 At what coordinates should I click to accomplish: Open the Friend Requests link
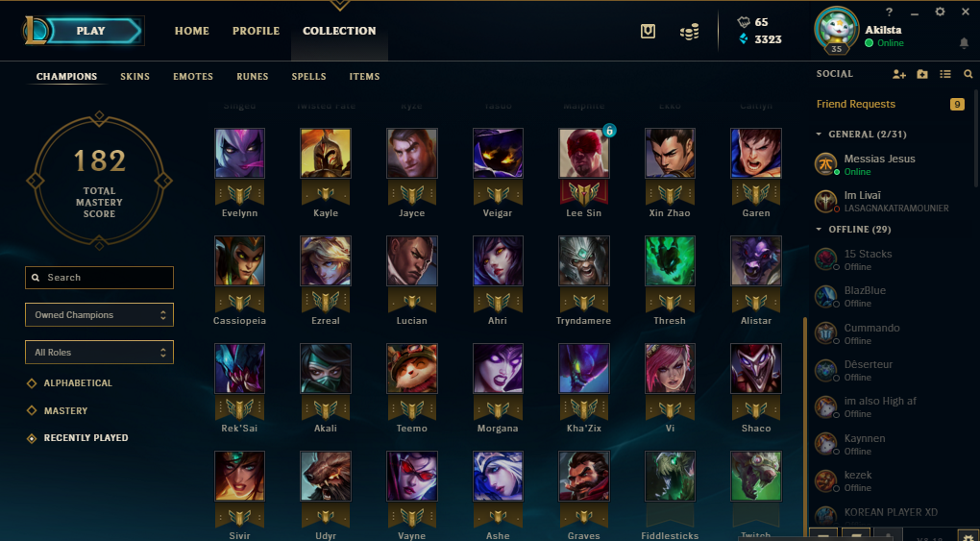tap(856, 104)
